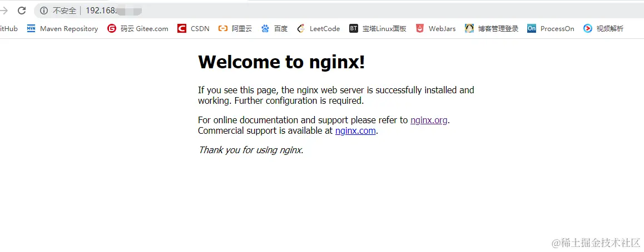Open the 百度 bookmark
Image resolution: width=644 pixels, height=252 pixels.
pos(274,29)
